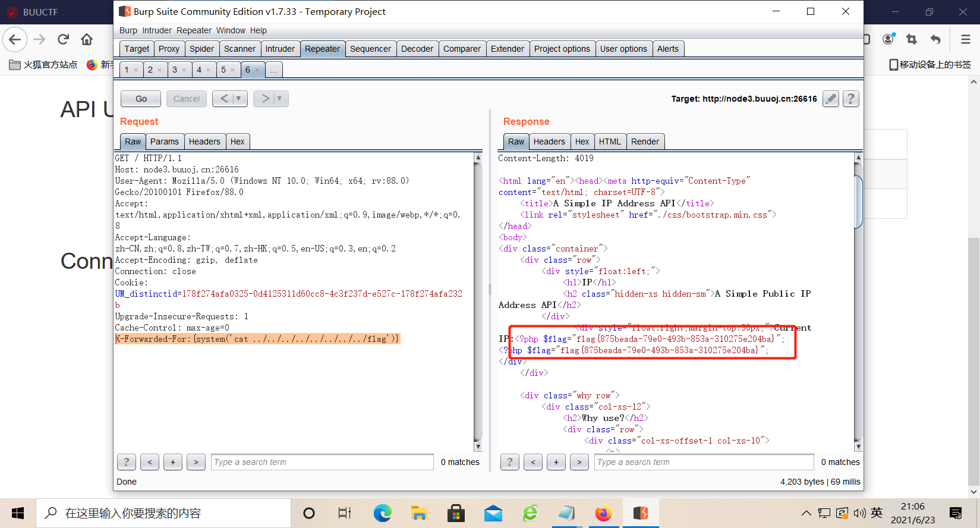980x528 pixels.
Task: Close Repeater tab 1 with its x
Action: tap(136, 70)
